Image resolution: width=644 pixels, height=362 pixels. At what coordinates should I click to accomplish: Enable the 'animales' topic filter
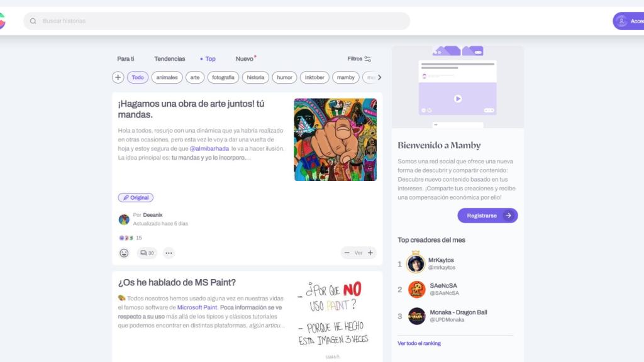(x=166, y=77)
